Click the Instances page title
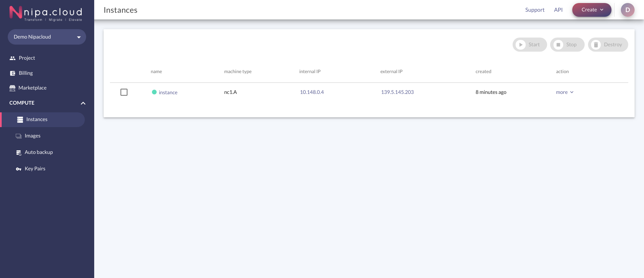The height and width of the screenshot is (278, 644). point(120,10)
